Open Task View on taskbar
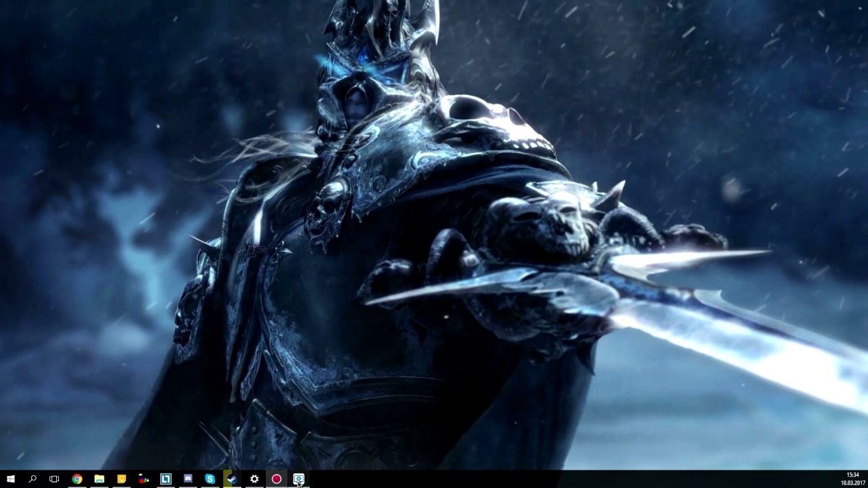This screenshot has height=488, width=868. point(54,479)
